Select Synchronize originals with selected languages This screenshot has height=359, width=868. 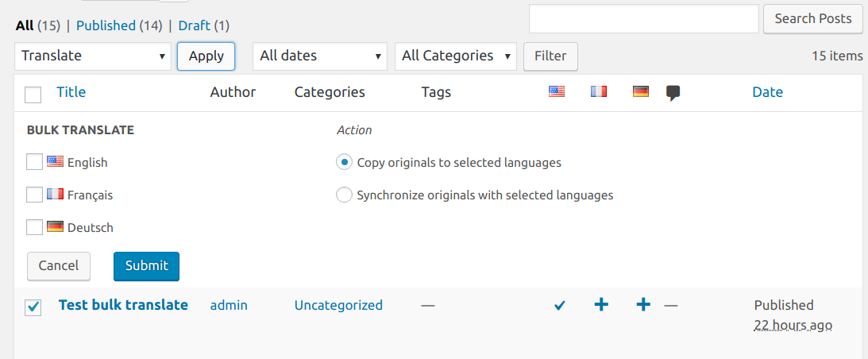coord(345,195)
